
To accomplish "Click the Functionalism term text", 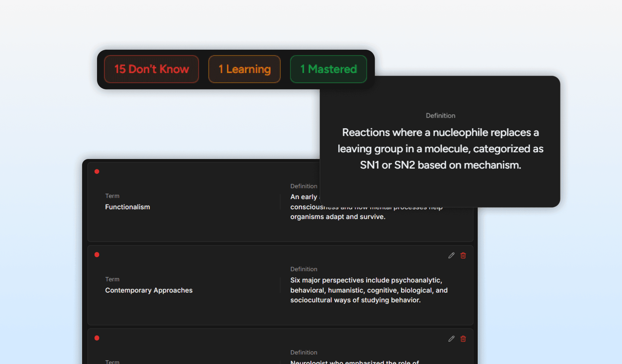I will pos(128,207).
